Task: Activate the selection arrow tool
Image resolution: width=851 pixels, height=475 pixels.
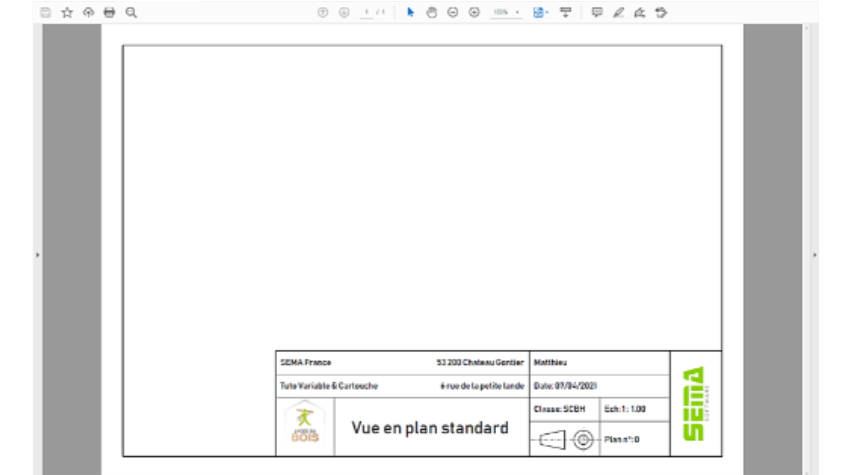Action: pyautogui.click(x=410, y=12)
